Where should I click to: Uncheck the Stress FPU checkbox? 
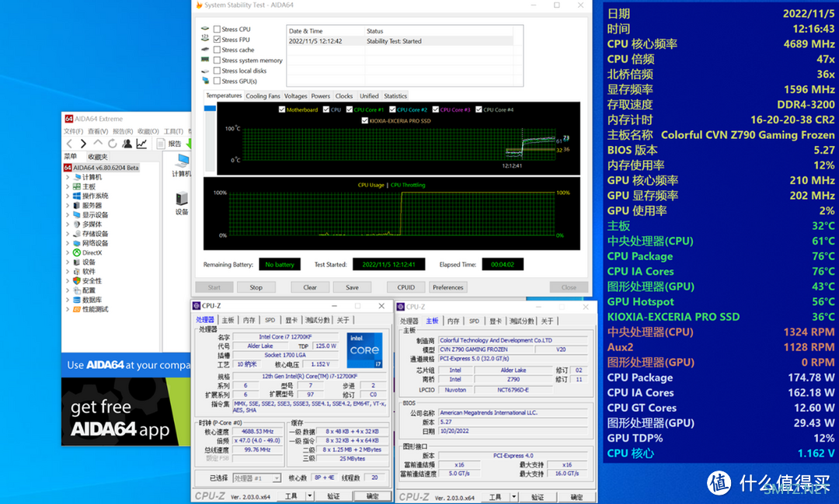pos(217,40)
